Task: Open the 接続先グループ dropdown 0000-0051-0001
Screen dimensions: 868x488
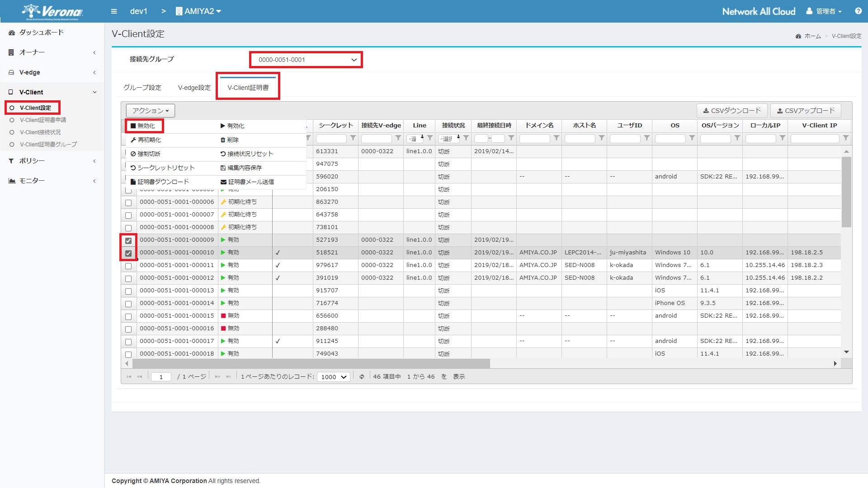Action: point(306,60)
